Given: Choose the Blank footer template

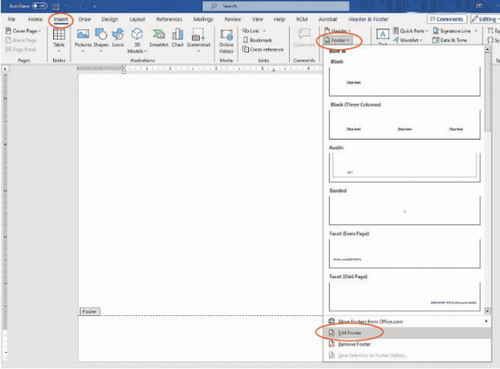Looking at the screenshot, I should point(405,82).
